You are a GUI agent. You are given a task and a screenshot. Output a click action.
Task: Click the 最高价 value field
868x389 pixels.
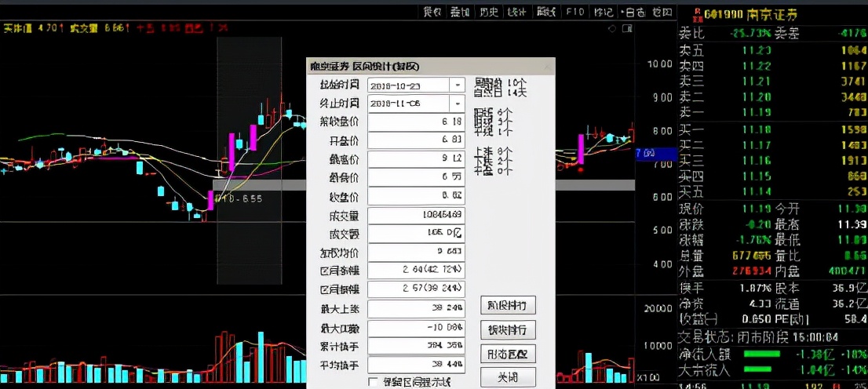(x=416, y=159)
